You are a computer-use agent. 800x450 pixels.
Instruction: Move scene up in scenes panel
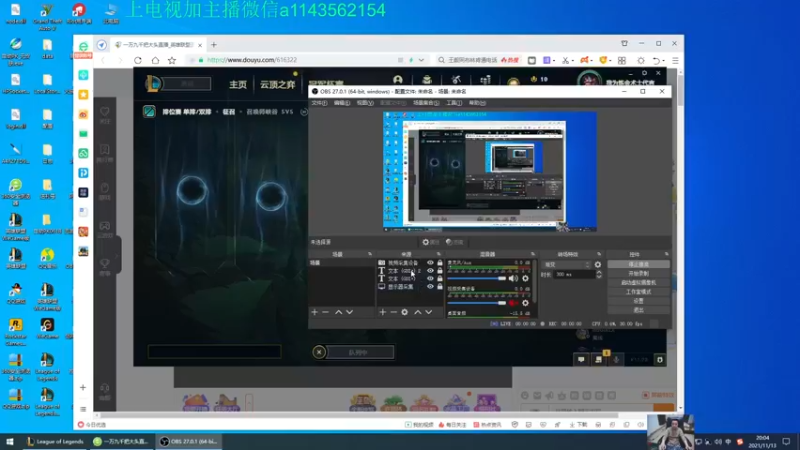click(338, 312)
